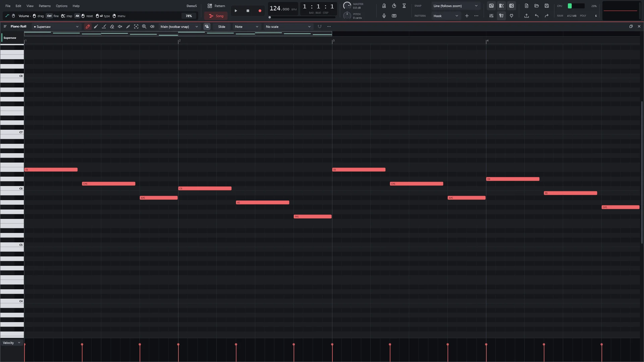Viewport: 644px width, 362px height.
Task: Switch to Song mode
Action: pos(216,16)
